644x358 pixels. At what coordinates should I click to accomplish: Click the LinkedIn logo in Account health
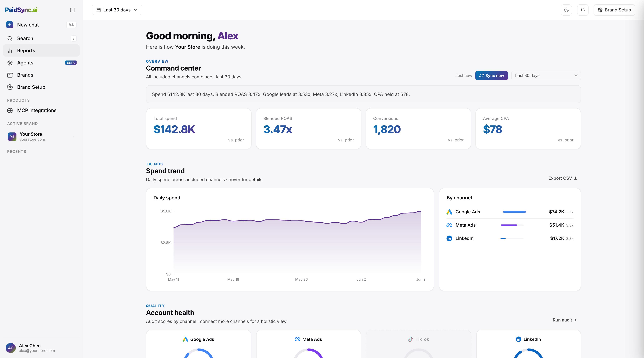[518, 339]
